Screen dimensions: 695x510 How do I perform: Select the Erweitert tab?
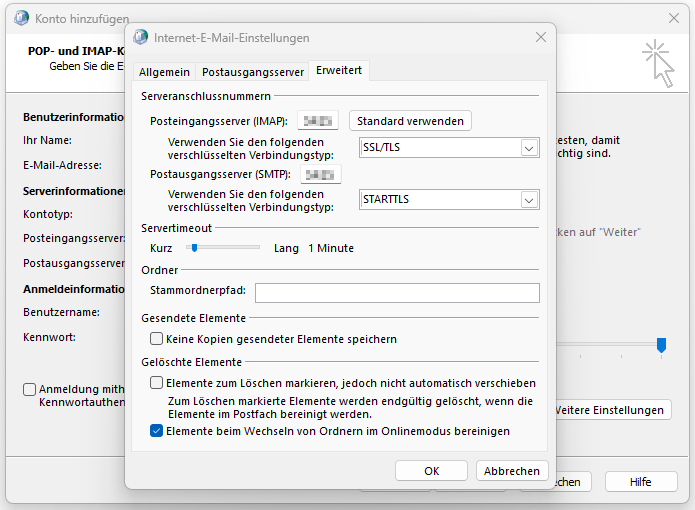click(x=339, y=71)
